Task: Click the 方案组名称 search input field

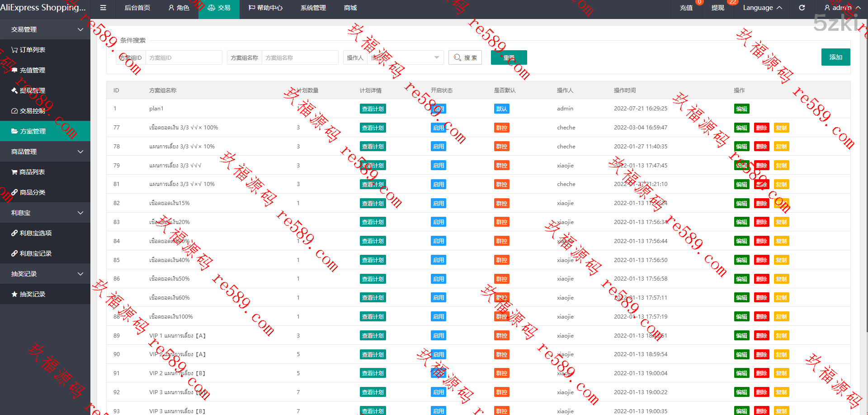Action: [x=300, y=57]
